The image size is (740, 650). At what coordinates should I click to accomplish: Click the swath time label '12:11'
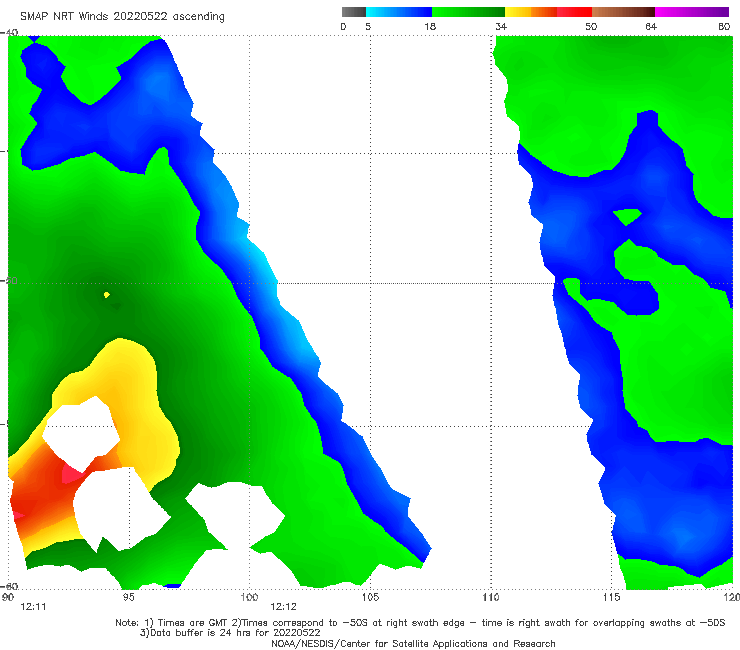[x=34, y=607]
